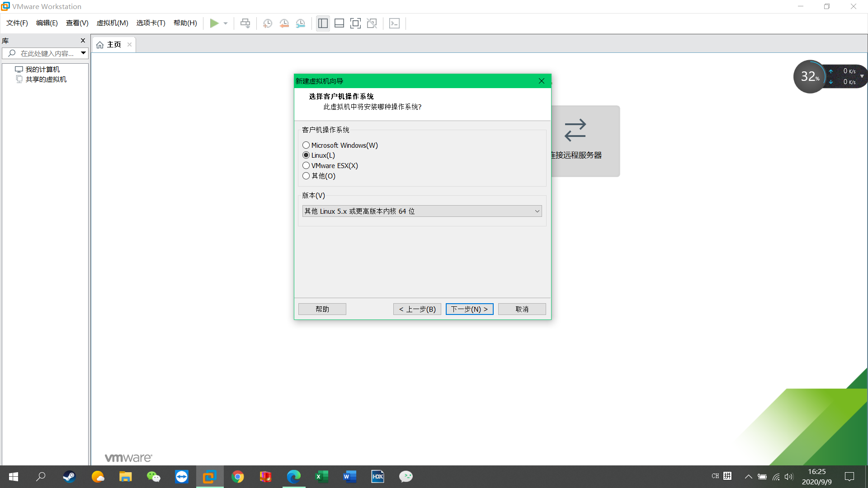Click the green power on play icon
This screenshot has height=488, width=868.
tap(214, 23)
